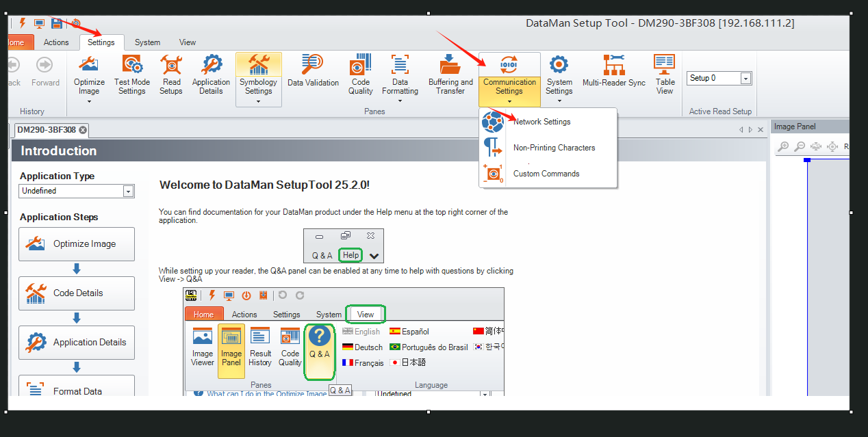
Task: Click the Image Panel title bar
Action: 810,127
